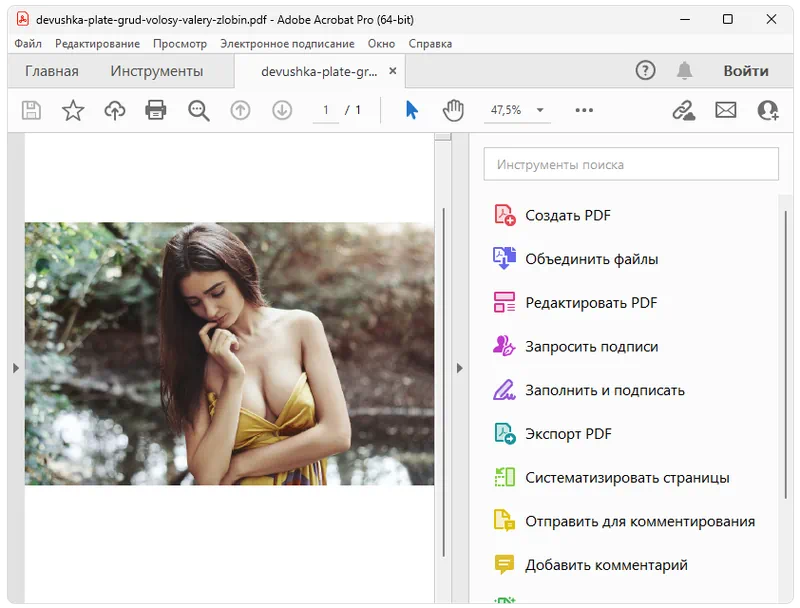Activate the Hand pan tool
Viewport: 800px width, 608px height.
453,110
